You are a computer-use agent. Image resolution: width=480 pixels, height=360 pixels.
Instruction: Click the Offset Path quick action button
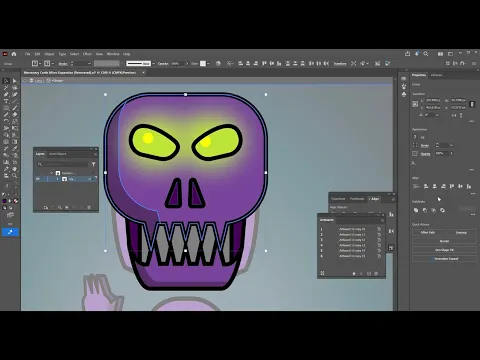tap(428, 232)
